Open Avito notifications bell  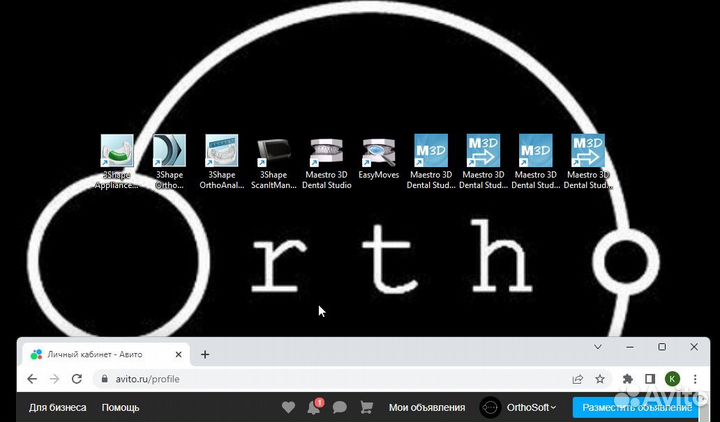[314, 407]
